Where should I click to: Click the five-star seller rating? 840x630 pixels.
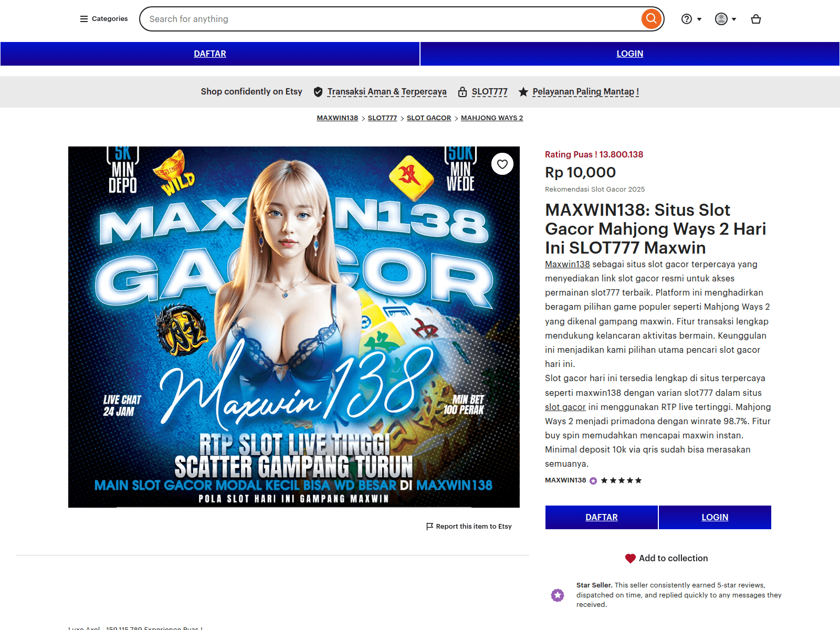click(621, 480)
